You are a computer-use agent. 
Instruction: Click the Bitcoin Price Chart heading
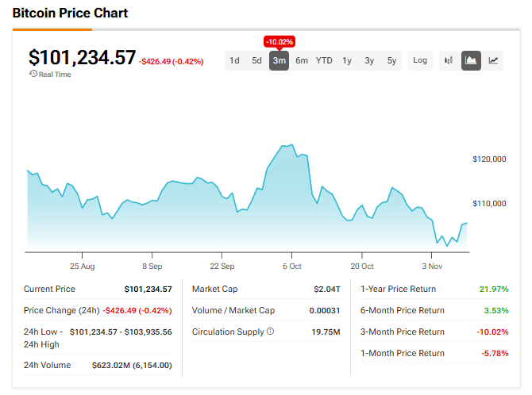70,13
